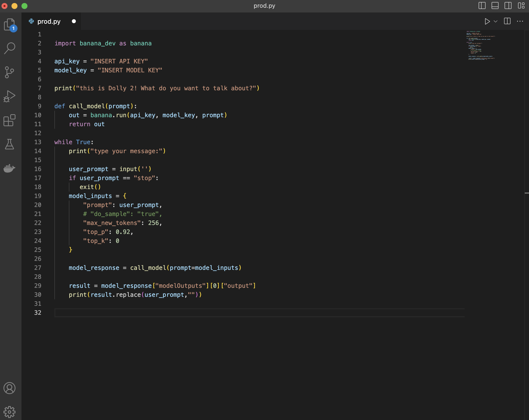Open the Docker view
529x420 pixels.
tap(9, 168)
